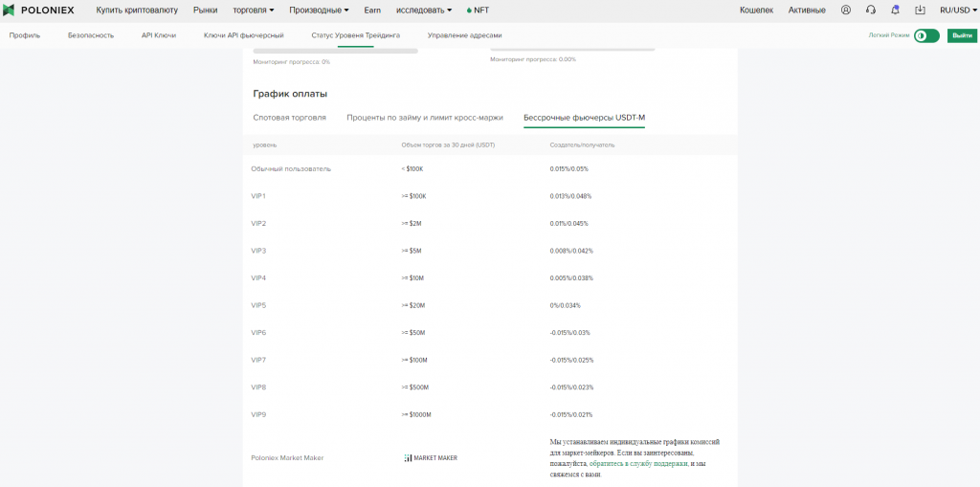Click the Poloniex logo
This screenshot has width=980, height=487.
[x=40, y=10]
